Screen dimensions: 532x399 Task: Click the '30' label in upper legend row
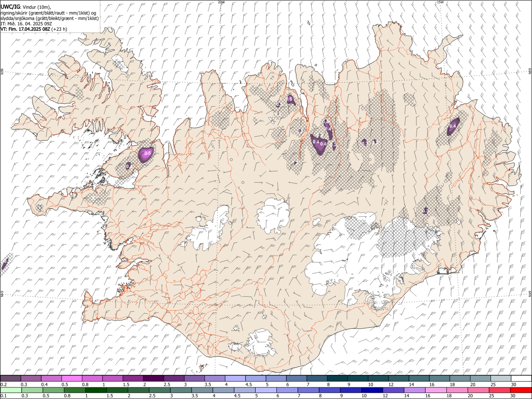tap(514, 384)
